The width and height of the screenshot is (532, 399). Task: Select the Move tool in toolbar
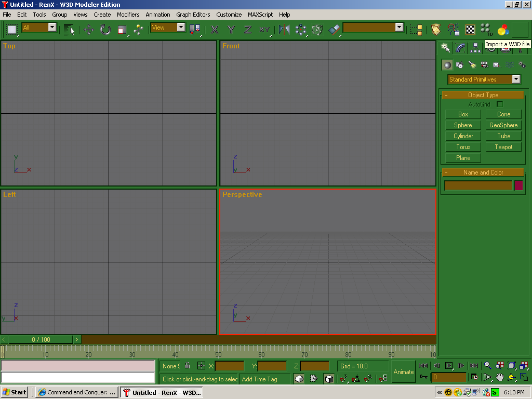point(89,30)
